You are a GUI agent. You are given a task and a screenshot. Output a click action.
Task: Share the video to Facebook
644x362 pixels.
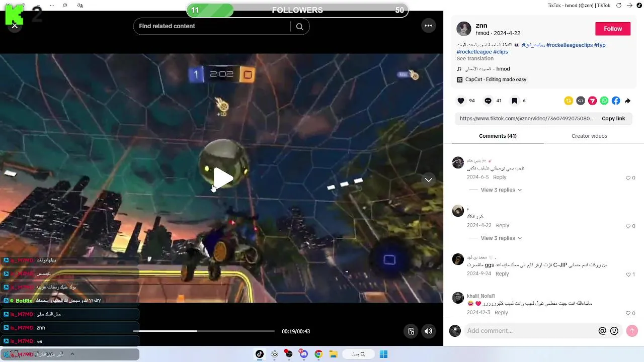coord(616,101)
